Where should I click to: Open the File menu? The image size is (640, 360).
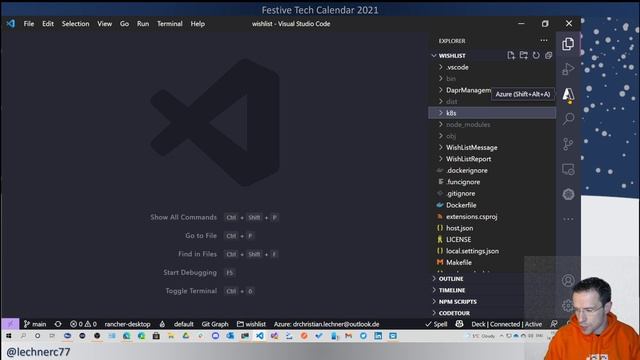pos(29,24)
